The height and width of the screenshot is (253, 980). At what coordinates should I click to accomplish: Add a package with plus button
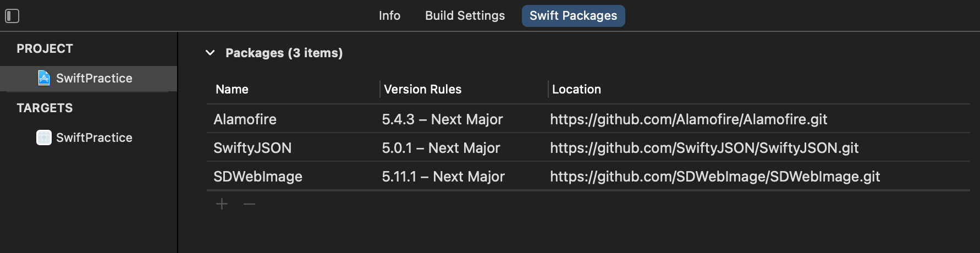tap(222, 204)
